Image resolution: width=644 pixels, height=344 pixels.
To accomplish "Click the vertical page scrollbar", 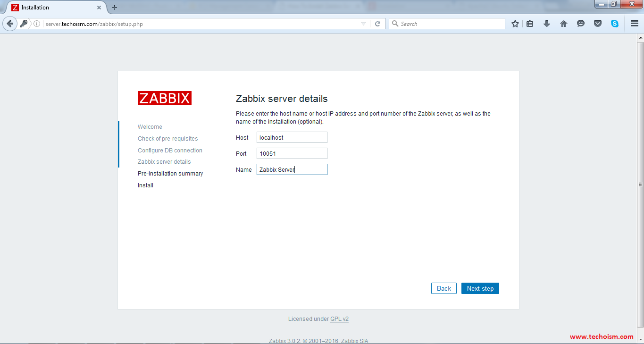I will pos(640,185).
